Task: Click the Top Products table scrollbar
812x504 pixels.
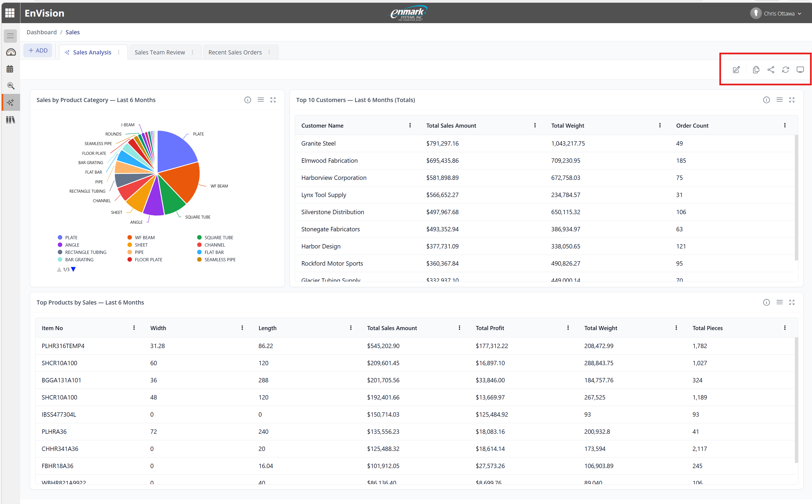Action: pyautogui.click(x=796, y=400)
